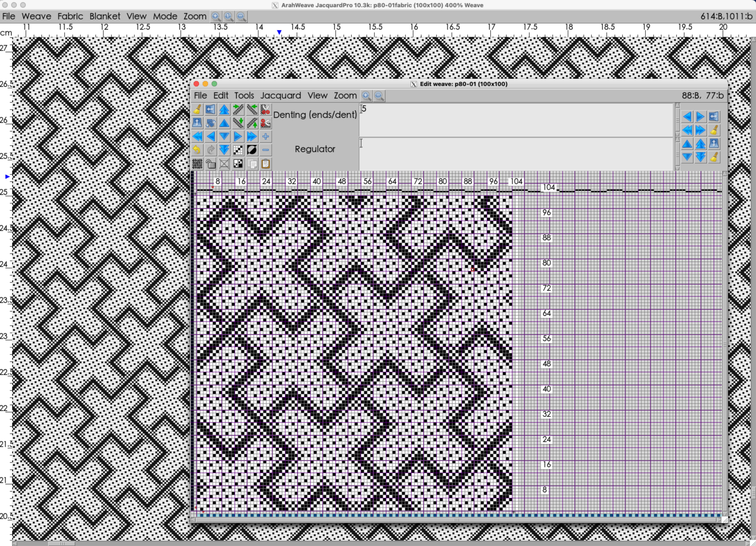Open the Mode menu in main window

coord(165,16)
